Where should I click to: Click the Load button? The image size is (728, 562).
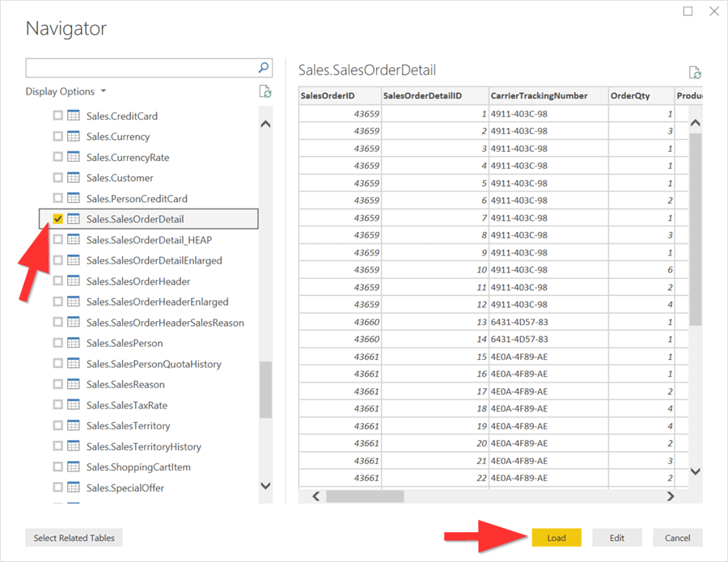[557, 538]
